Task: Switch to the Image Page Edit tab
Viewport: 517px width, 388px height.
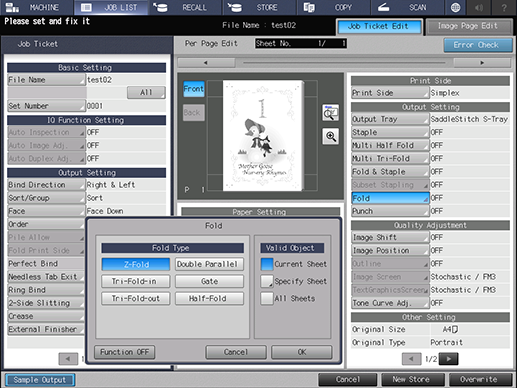Action: 469,26
